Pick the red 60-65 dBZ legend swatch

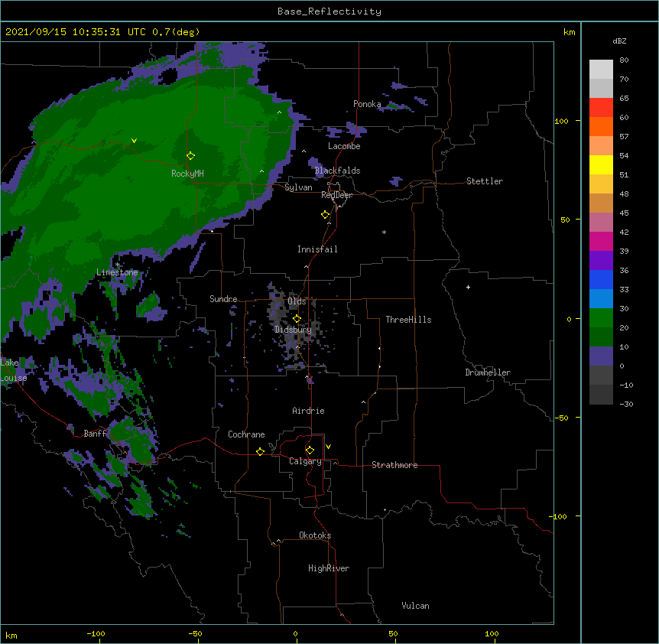[601, 107]
